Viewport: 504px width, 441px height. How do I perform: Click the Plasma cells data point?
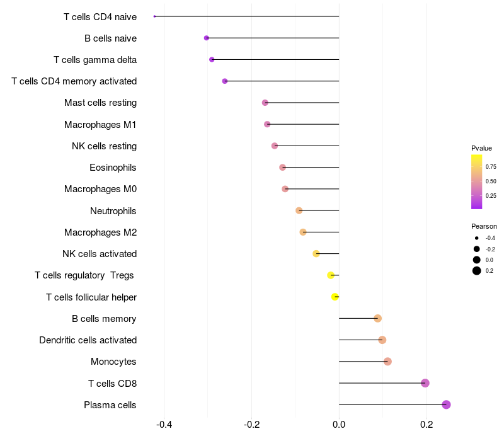[x=446, y=404]
